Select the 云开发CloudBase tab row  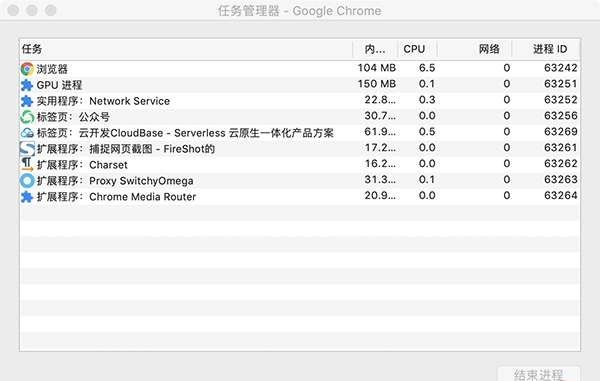pyautogui.click(x=300, y=132)
